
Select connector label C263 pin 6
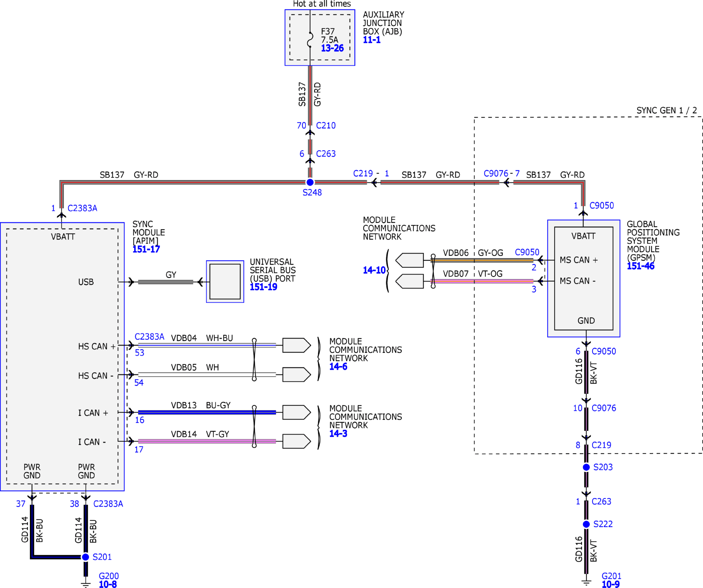coord(326,154)
